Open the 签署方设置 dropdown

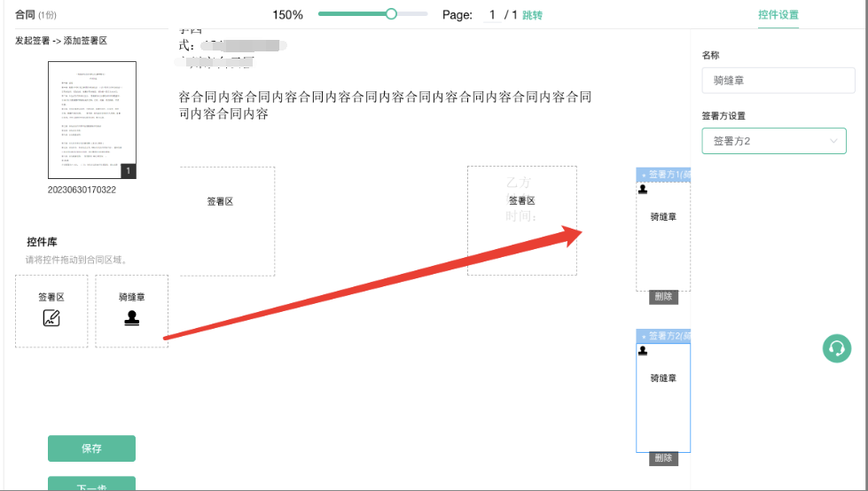tap(773, 141)
